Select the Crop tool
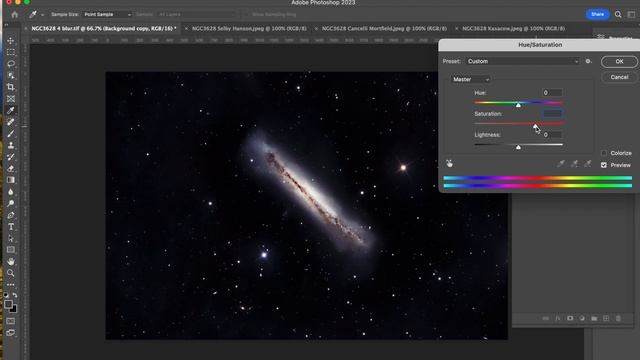This screenshot has height=360, width=640. point(11,87)
